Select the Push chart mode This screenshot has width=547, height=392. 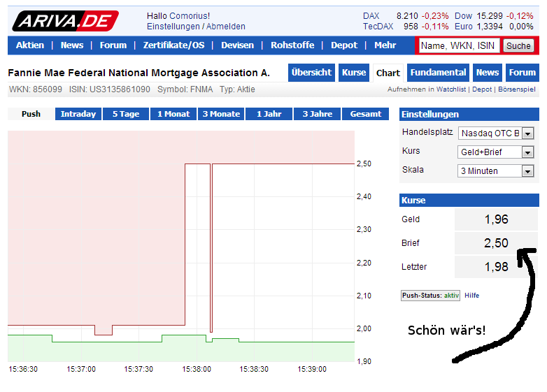tap(31, 114)
